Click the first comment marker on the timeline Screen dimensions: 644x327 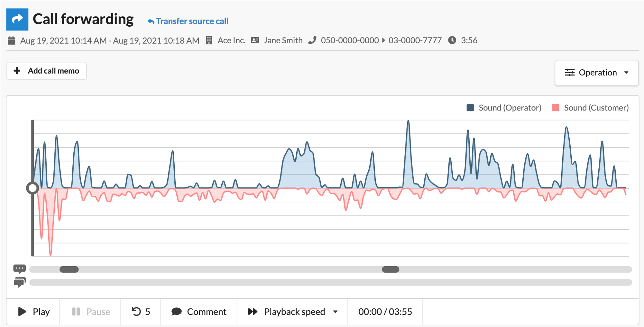tap(69, 269)
